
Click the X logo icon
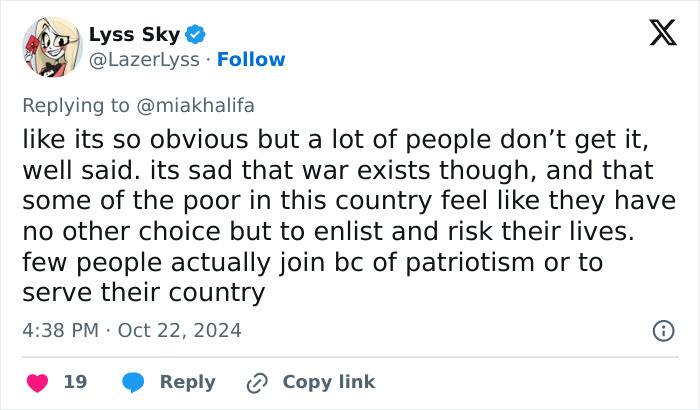coord(655,34)
